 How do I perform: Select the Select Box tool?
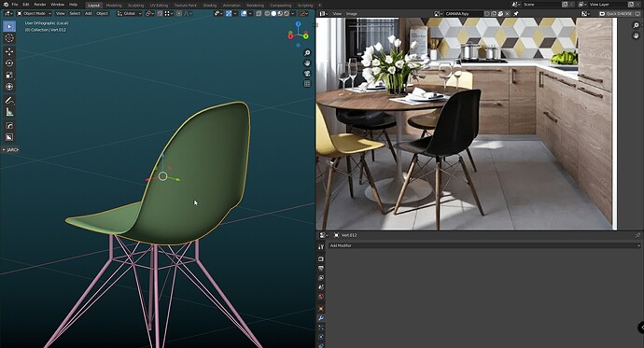click(x=9, y=27)
